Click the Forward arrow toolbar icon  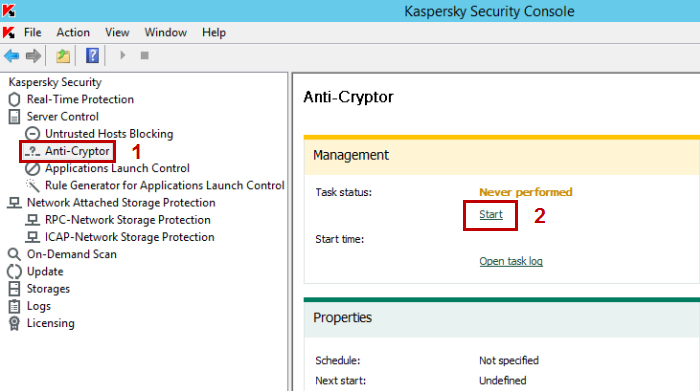(33, 56)
